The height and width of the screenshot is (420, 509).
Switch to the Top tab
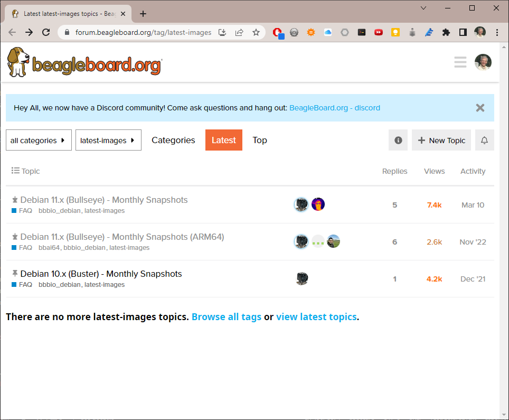tap(260, 140)
